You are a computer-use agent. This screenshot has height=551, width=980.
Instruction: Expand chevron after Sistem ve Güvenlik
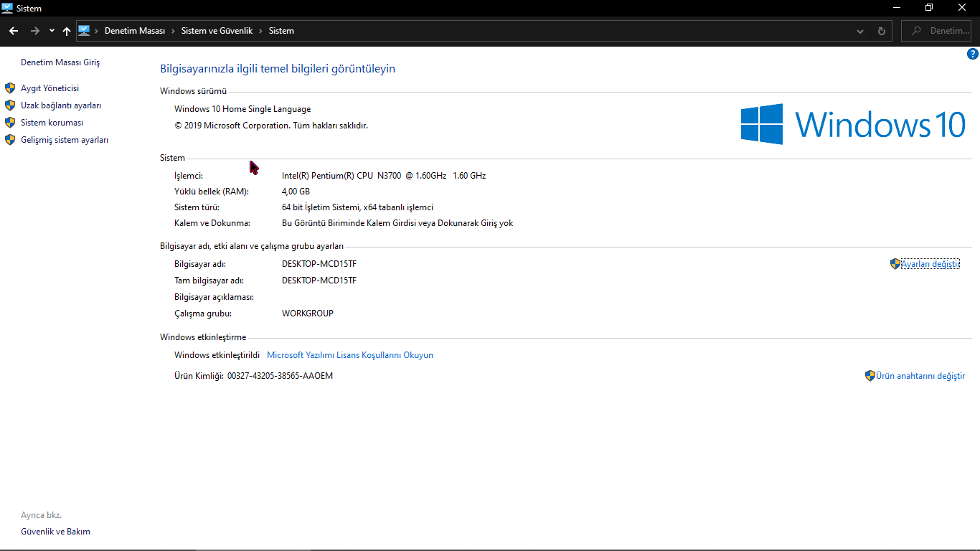pyautogui.click(x=261, y=31)
